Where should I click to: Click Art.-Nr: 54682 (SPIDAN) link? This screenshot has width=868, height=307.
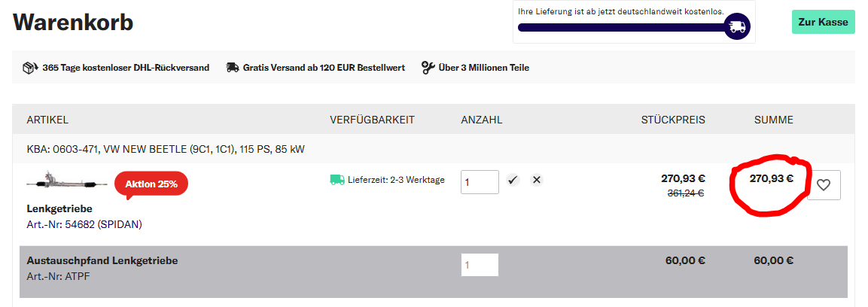point(84,224)
